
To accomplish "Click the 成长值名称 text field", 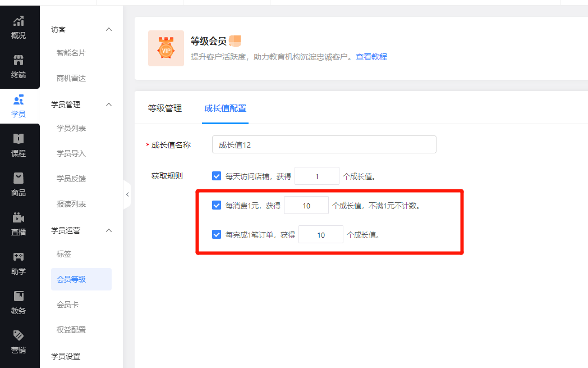I will click(324, 144).
